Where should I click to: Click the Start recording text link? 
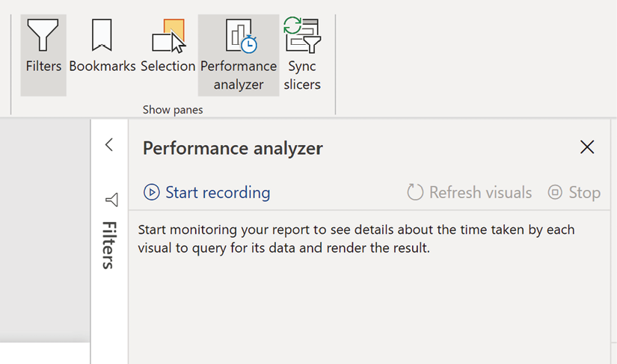pos(218,193)
